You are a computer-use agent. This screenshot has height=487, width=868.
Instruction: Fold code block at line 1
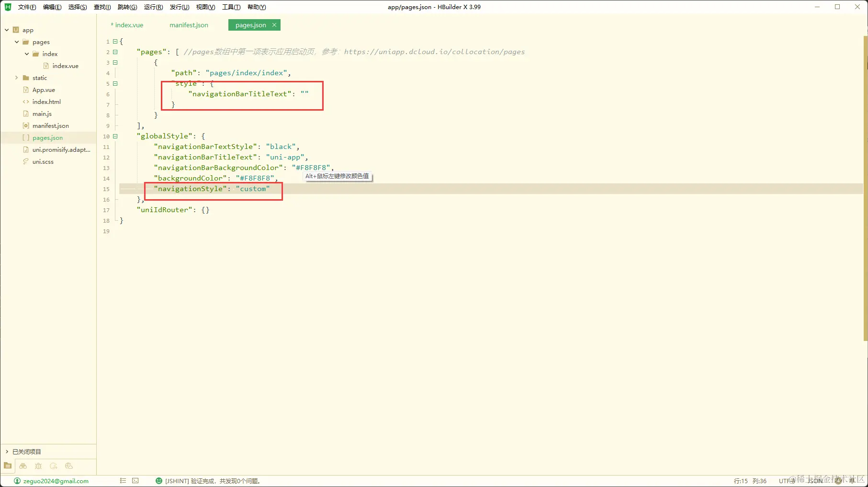[x=115, y=42]
